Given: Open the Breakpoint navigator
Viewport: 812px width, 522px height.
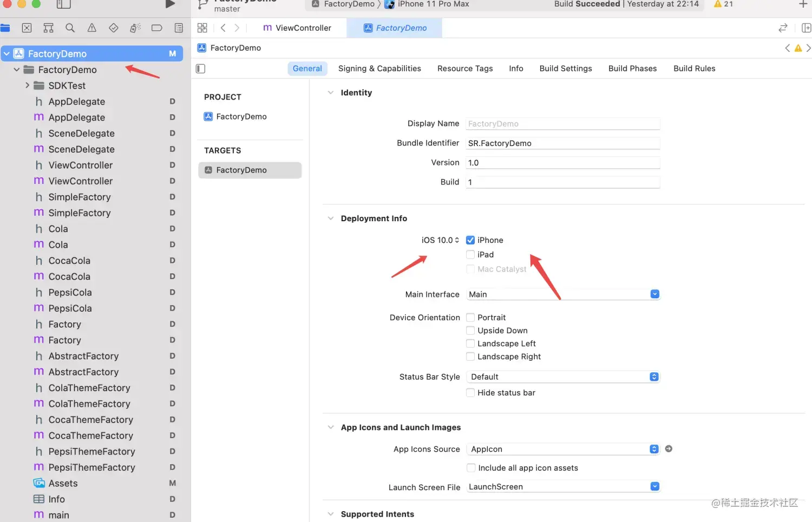Looking at the screenshot, I should (156, 28).
